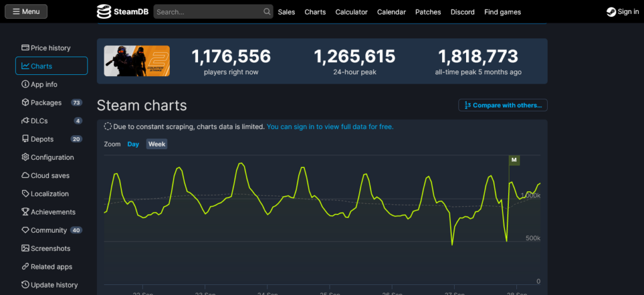The width and height of the screenshot is (644, 295).
Task: Open Screenshots sidebar label
Action: pyautogui.click(x=50, y=248)
